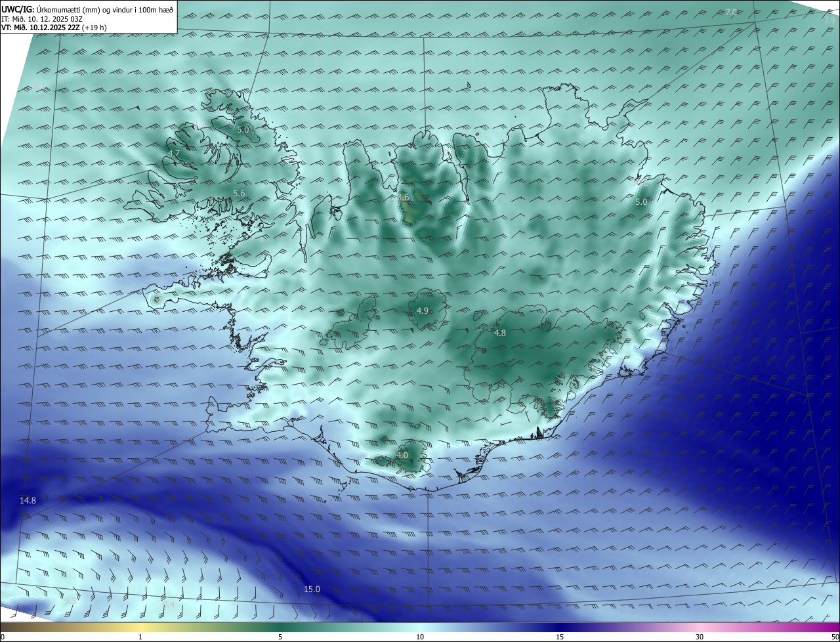Click the 1 tick on the color scale
The image size is (840, 642).
pyautogui.click(x=140, y=637)
